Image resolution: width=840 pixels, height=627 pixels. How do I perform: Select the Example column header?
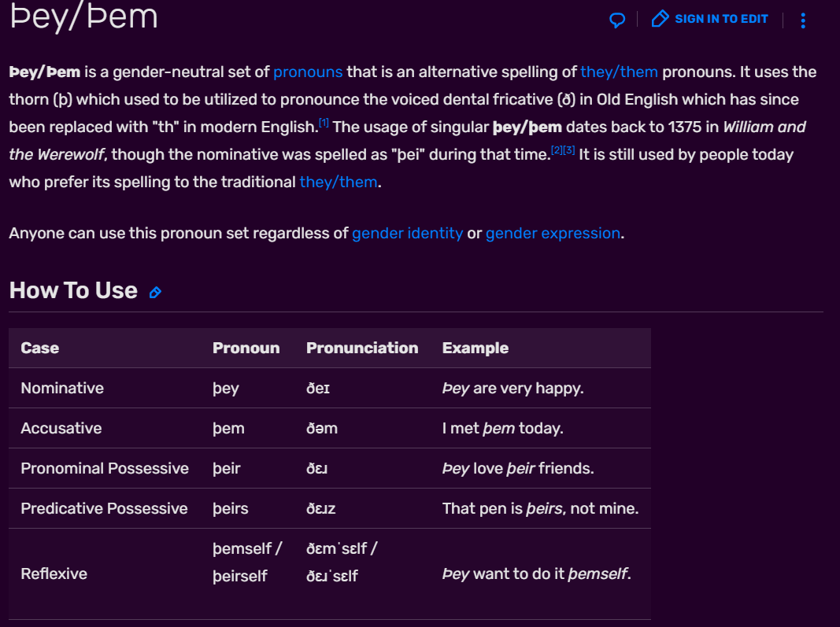(x=476, y=348)
